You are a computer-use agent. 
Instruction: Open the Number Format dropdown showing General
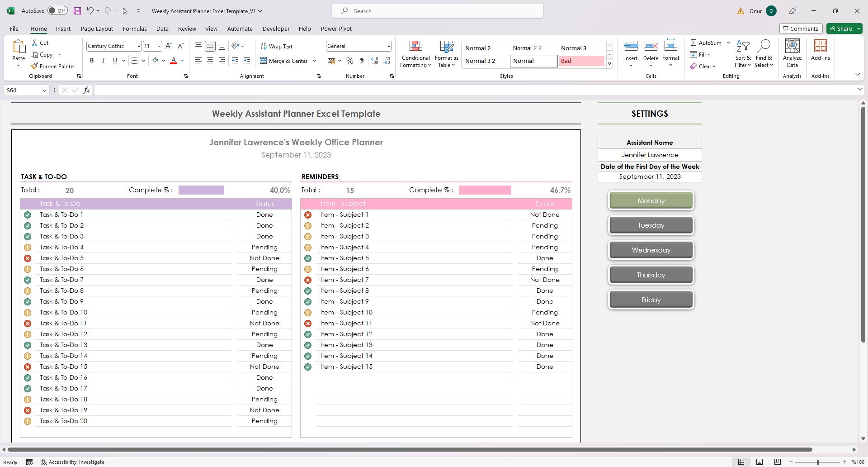click(x=389, y=46)
